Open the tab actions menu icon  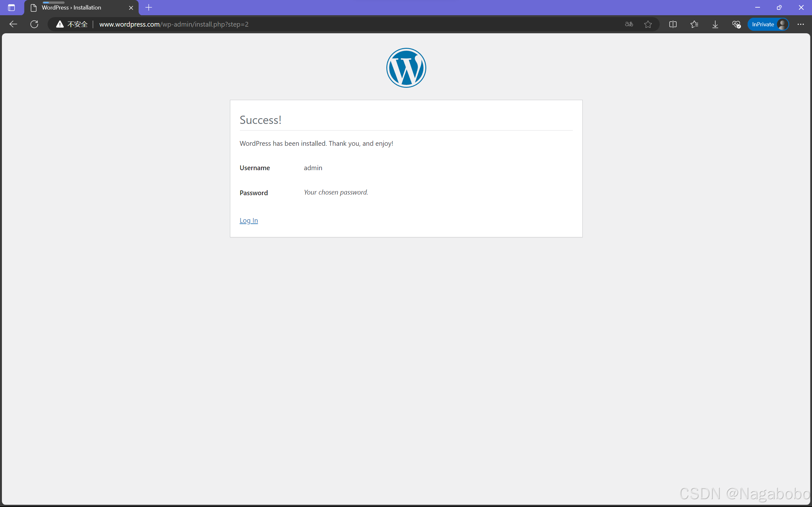tap(11, 7)
